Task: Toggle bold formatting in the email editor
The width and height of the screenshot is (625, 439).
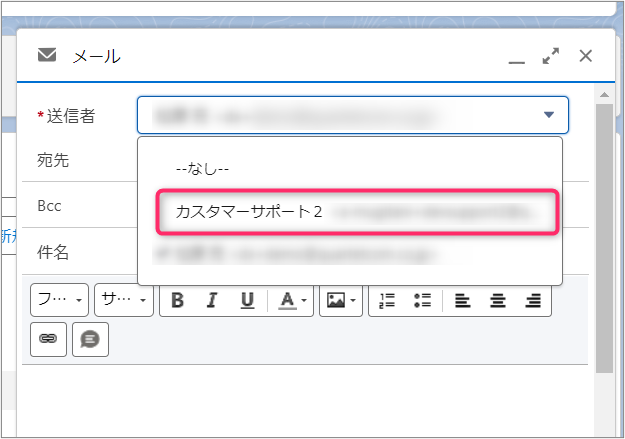Action: coord(177,300)
